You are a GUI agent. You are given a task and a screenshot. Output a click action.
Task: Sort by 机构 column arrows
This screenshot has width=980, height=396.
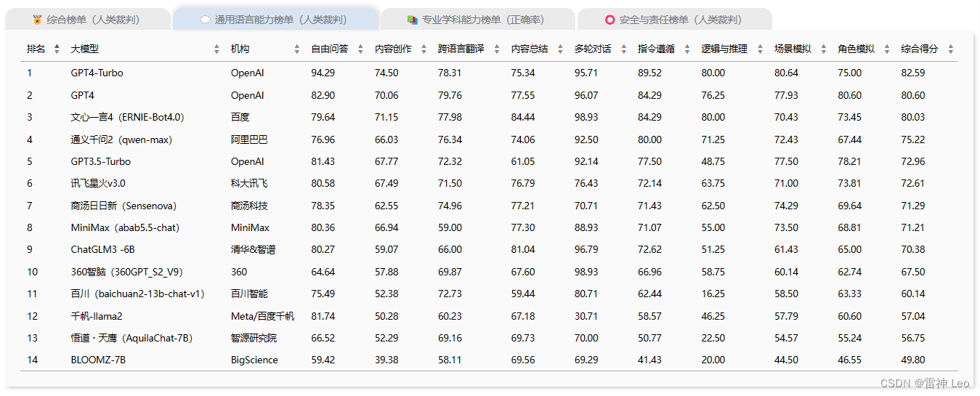pos(296,49)
